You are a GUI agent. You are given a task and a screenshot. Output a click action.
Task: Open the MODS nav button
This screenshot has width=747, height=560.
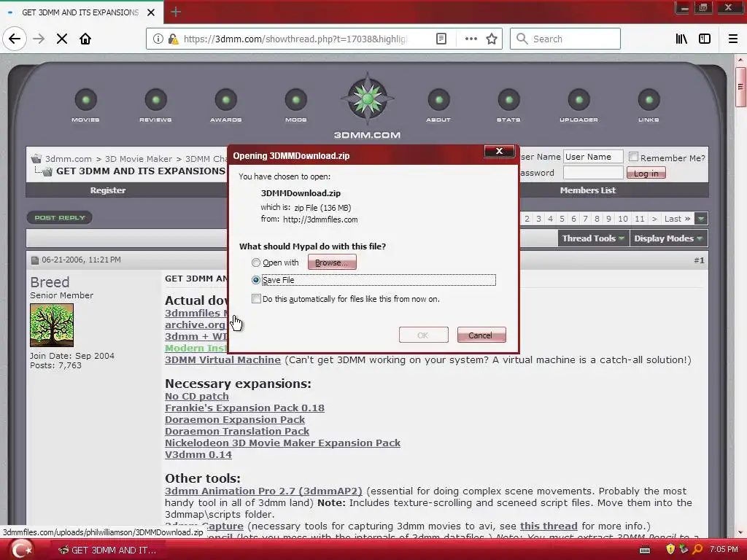(296, 106)
